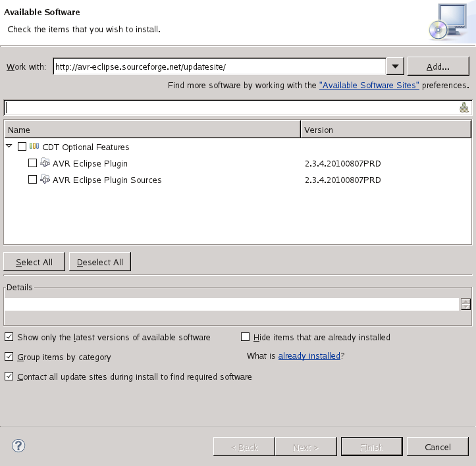This screenshot has height=466, width=476.
Task: Select the CDT Optional Features row text
Action: tap(86, 147)
